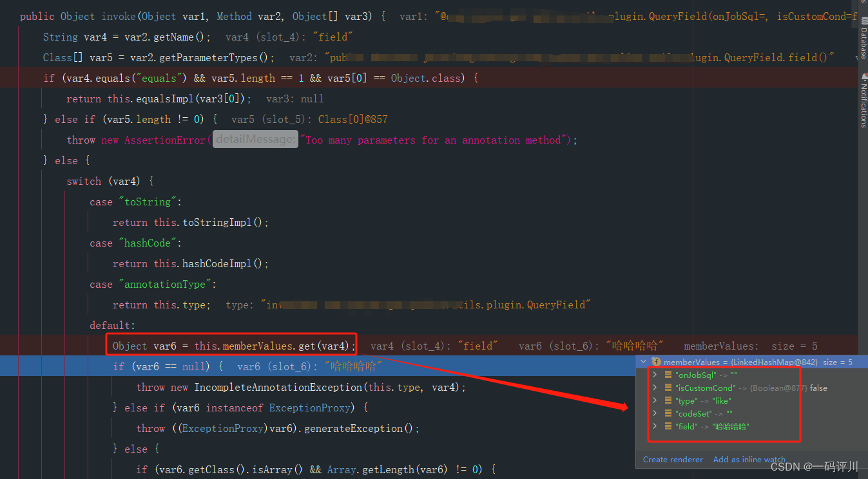Click the entry icon of "type"
Image resolution: width=868 pixels, height=479 pixels.
click(668, 400)
